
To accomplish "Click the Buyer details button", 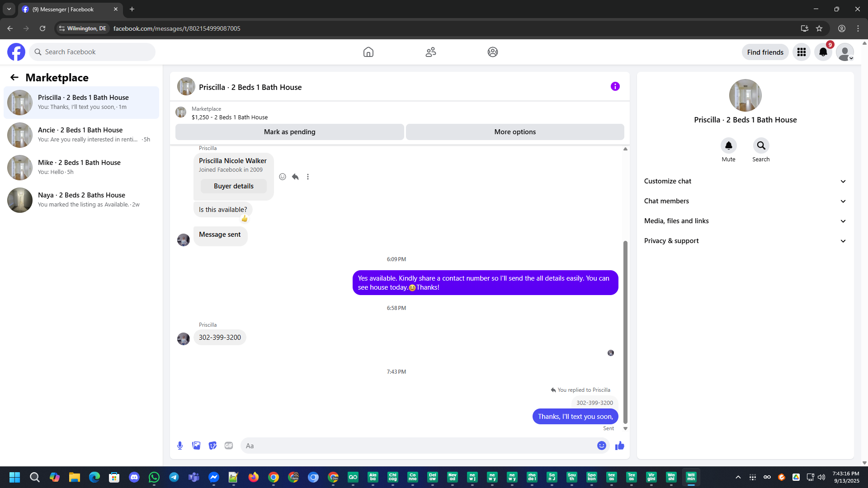I will point(233,186).
